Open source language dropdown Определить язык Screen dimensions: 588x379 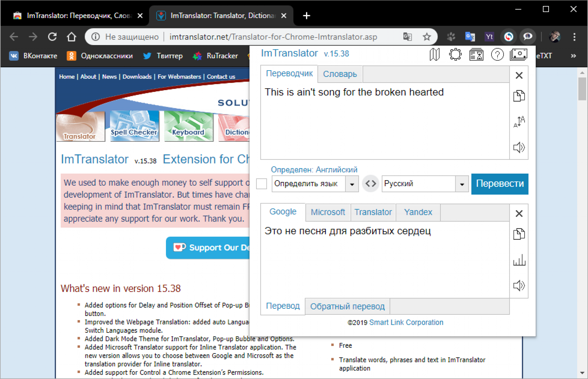pyautogui.click(x=315, y=184)
